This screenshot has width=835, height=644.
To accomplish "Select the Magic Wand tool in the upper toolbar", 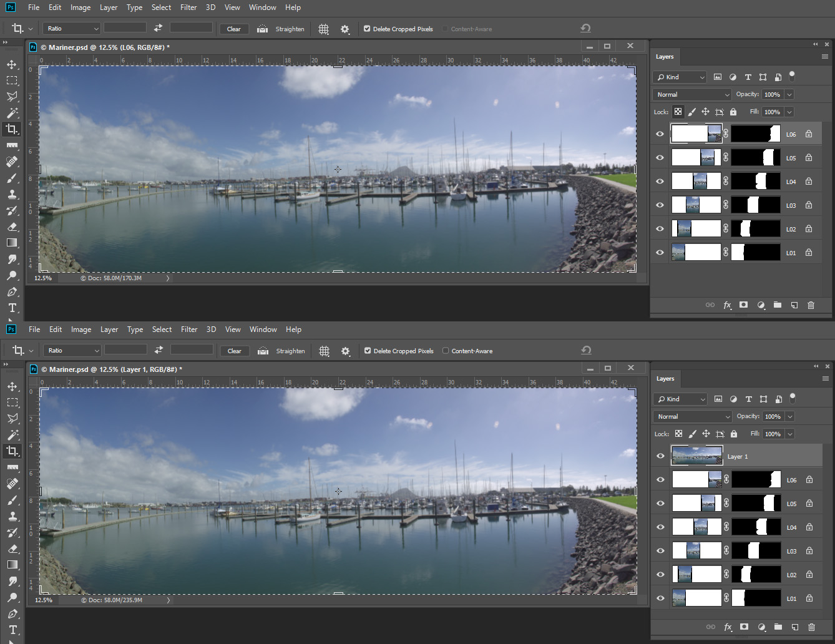I will [x=12, y=113].
